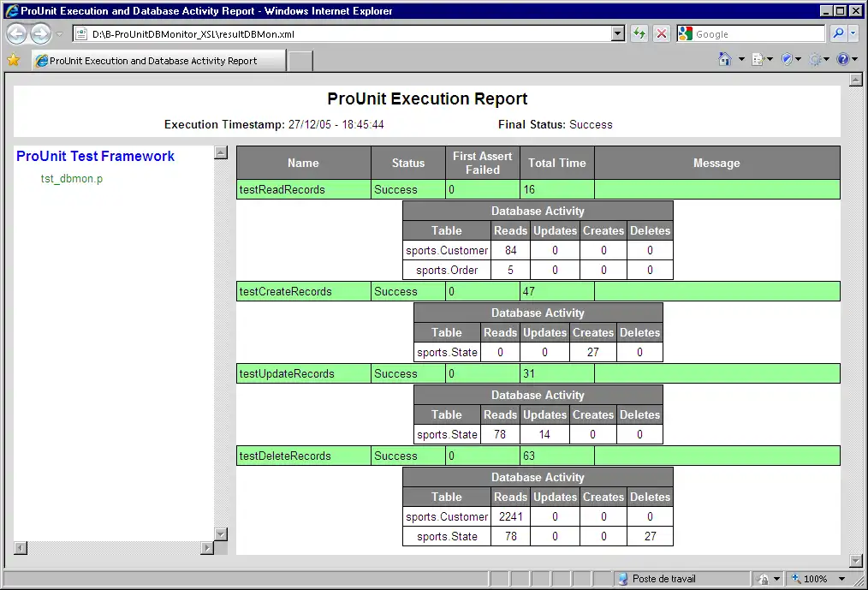Open the Tools gear menu icon
The height and width of the screenshot is (590, 868).
coord(815,59)
